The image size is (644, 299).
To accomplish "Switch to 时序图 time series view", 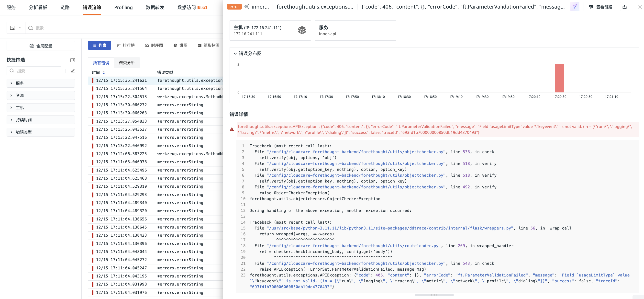I will tap(154, 45).
